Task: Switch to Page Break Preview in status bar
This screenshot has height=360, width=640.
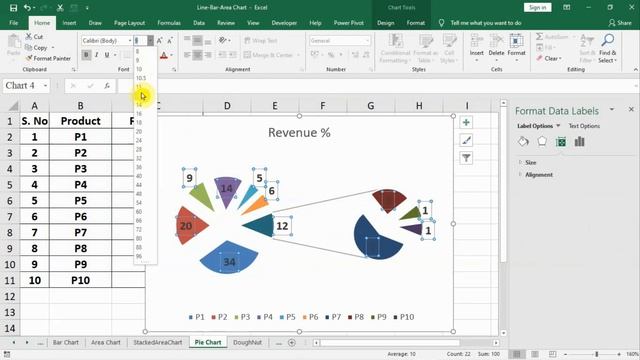Action: pos(552,354)
